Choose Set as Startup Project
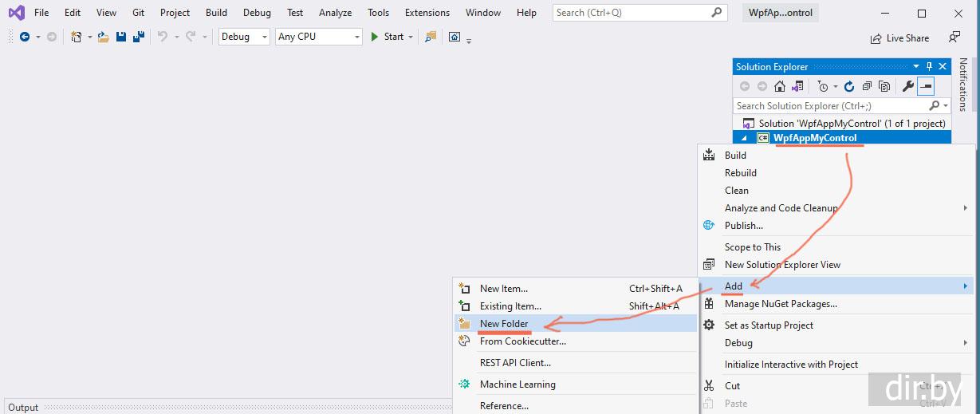Image resolution: width=980 pixels, height=414 pixels. (836, 325)
